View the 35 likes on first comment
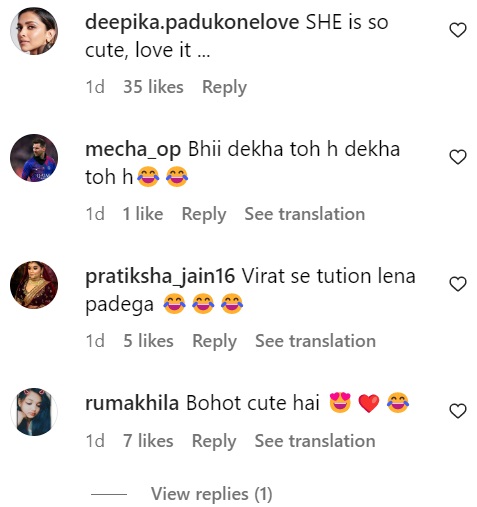Screen dimensions: 477x507 point(153,87)
